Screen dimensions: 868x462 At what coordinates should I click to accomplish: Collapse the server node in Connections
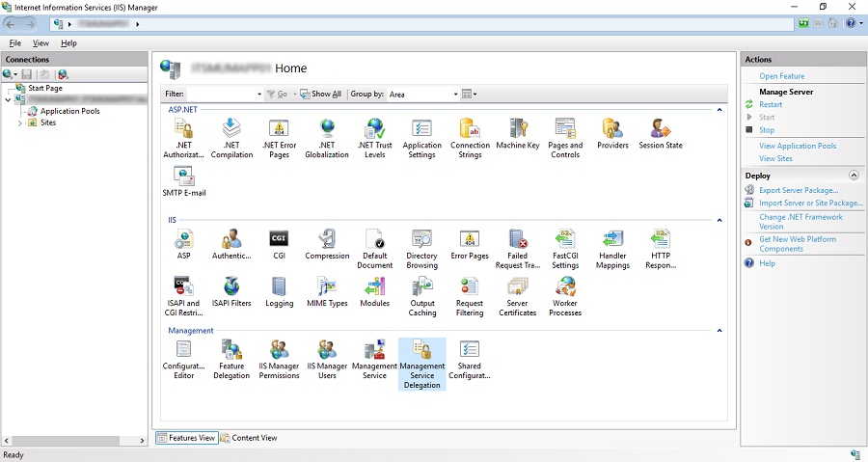click(x=8, y=99)
